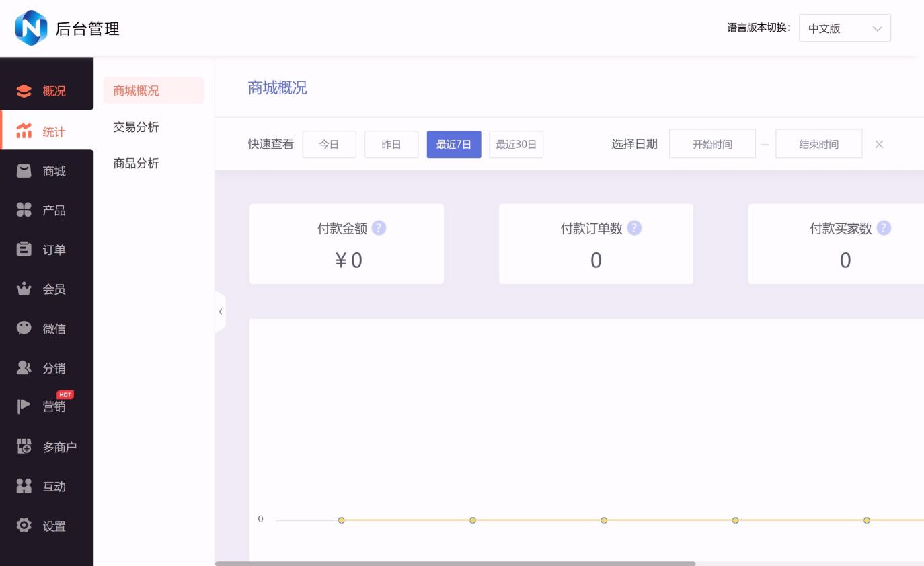Click the 设置 gear icon
Viewport: 924px width, 566px height.
(x=24, y=526)
